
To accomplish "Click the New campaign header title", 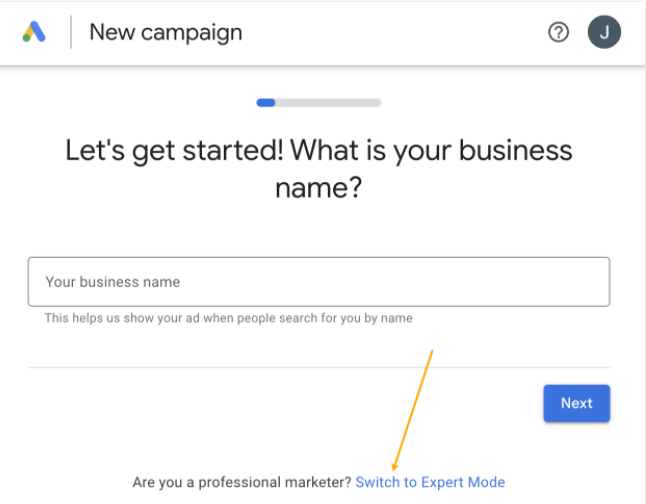I will (x=166, y=32).
